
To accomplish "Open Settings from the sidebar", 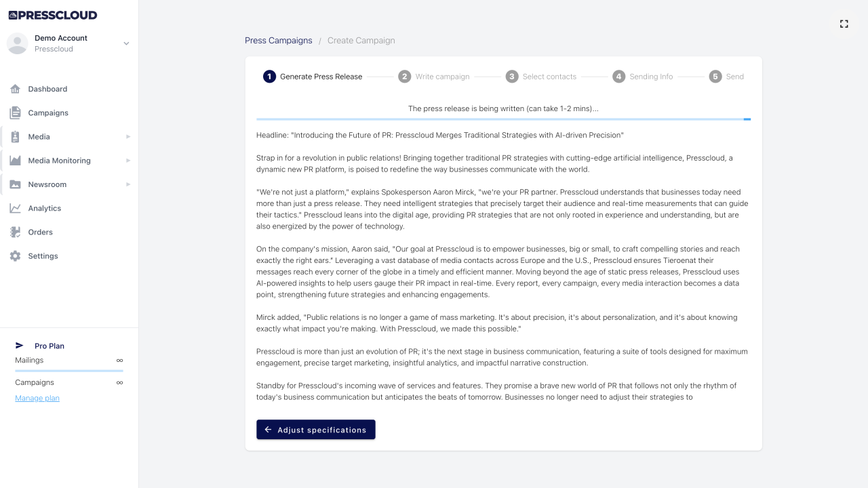I will coord(43,256).
